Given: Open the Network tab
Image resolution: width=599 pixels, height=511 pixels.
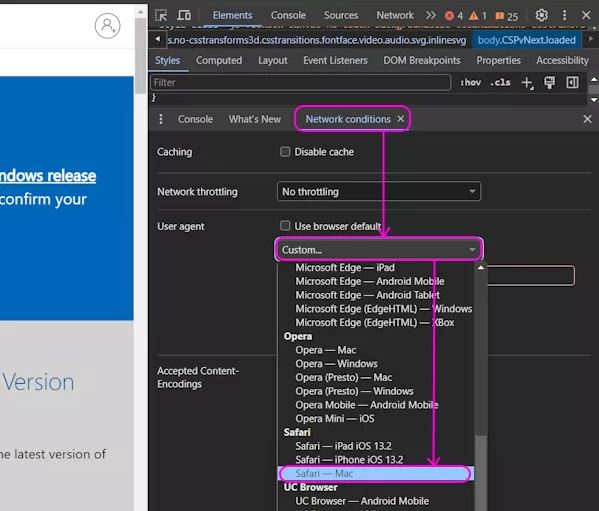Looking at the screenshot, I should point(395,15).
